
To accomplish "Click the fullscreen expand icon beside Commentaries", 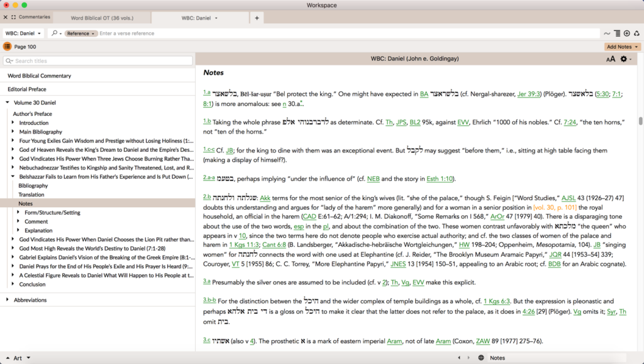I will [x=13, y=18].
